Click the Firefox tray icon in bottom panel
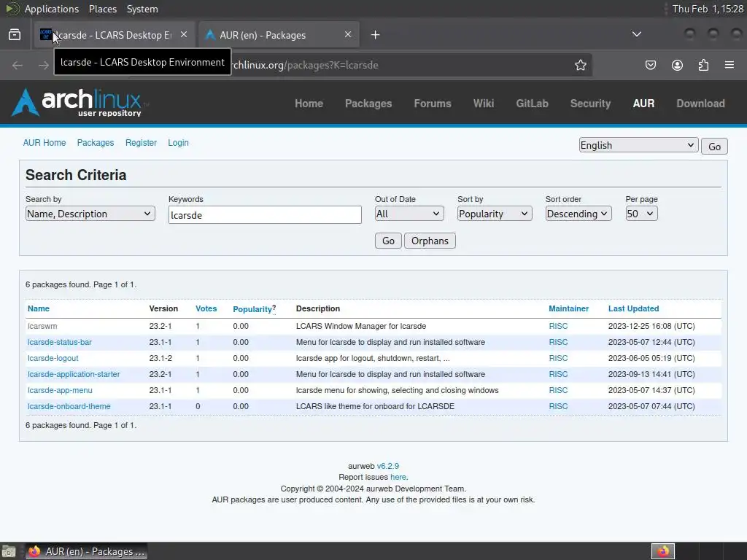The height and width of the screenshot is (560, 747). [x=663, y=551]
